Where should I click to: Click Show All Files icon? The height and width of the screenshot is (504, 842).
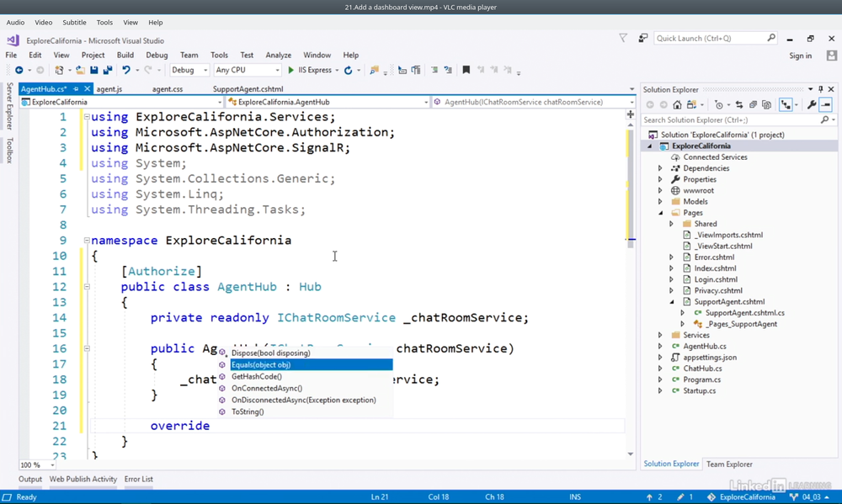[766, 105]
